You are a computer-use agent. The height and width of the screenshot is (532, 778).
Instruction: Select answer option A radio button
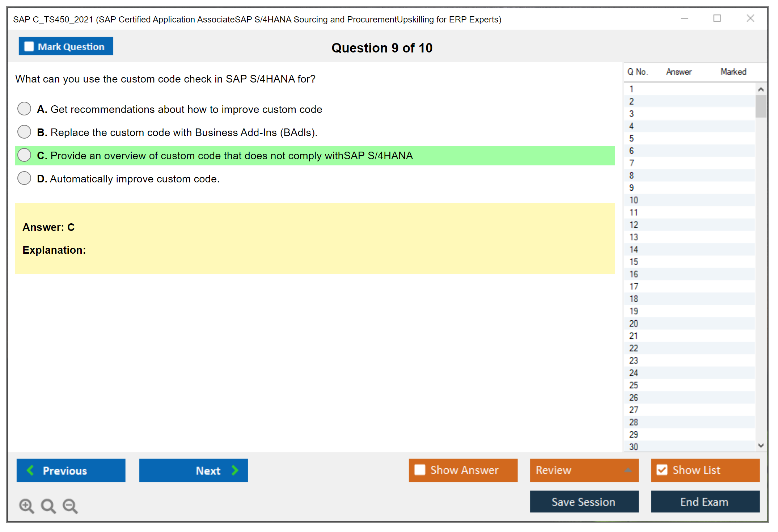pyautogui.click(x=24, y=109)
